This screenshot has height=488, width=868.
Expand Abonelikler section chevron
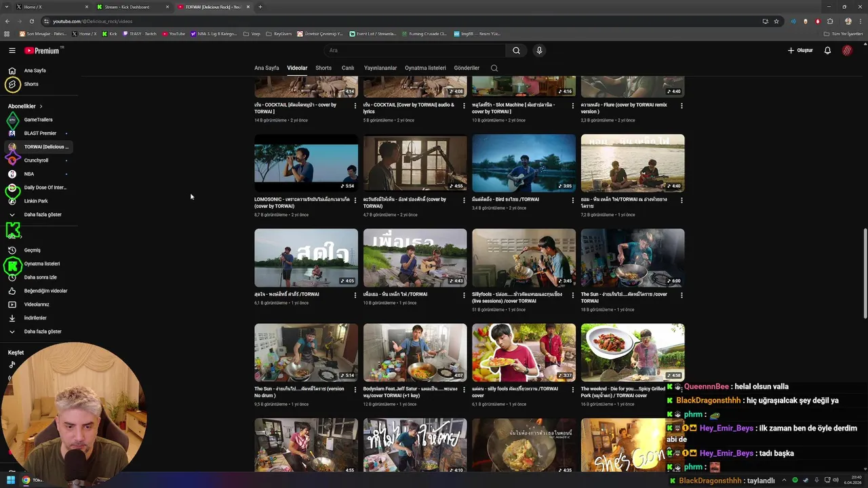[x=41, y=106]
